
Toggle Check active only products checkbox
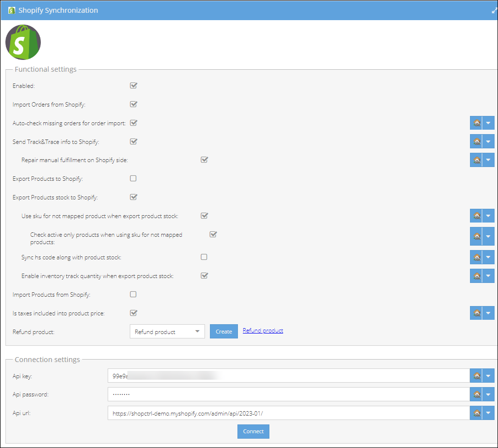coord(213,234)
